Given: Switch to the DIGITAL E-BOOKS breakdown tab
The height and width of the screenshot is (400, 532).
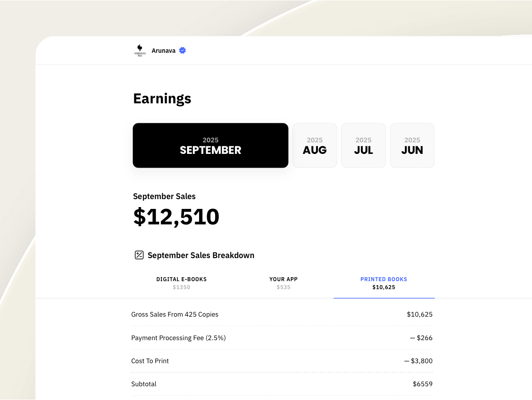Looking at the screenshot, I should click(x=181, y=282).
